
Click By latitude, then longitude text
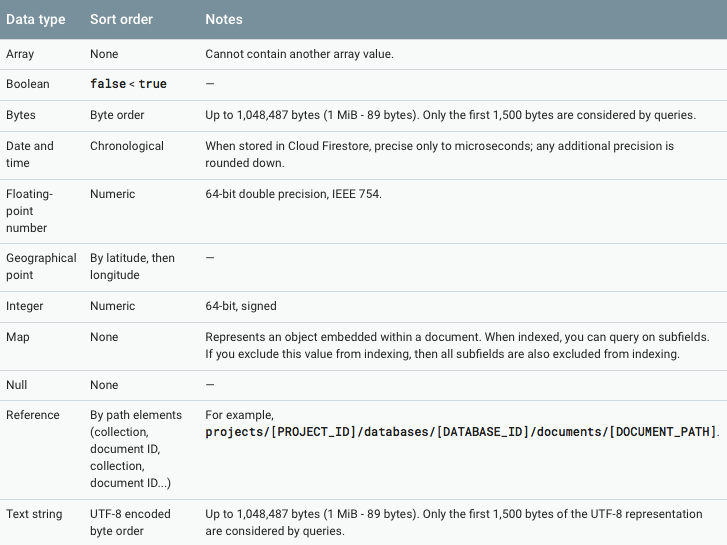point(133,266)
